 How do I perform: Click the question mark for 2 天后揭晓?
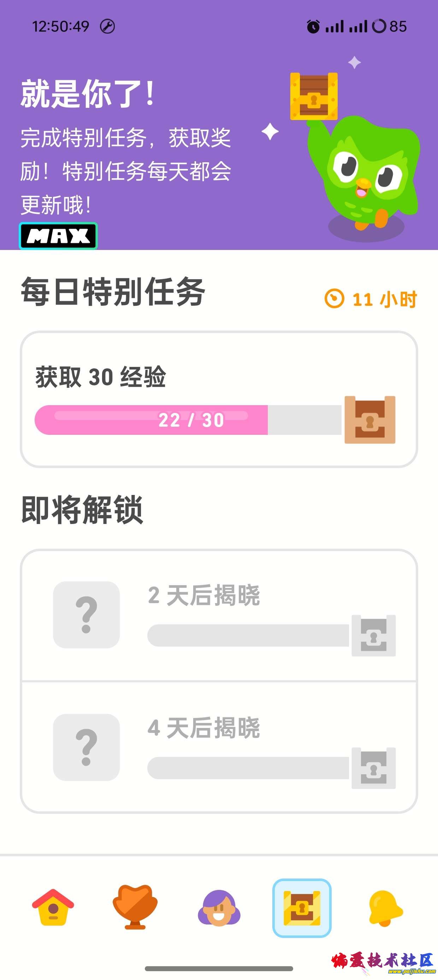pos(86,614)
